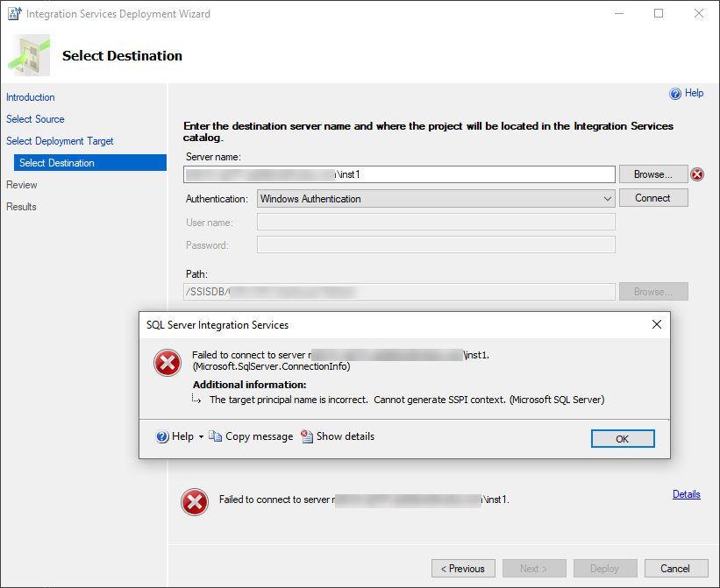Go to the Select Deployment Target step

(x=60, y=141)
